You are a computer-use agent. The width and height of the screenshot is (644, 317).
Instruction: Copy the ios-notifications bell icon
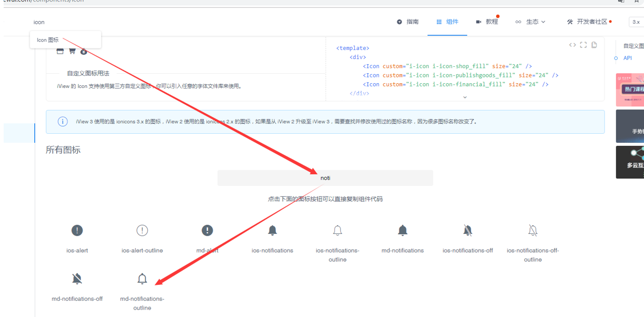pos(273,231)
